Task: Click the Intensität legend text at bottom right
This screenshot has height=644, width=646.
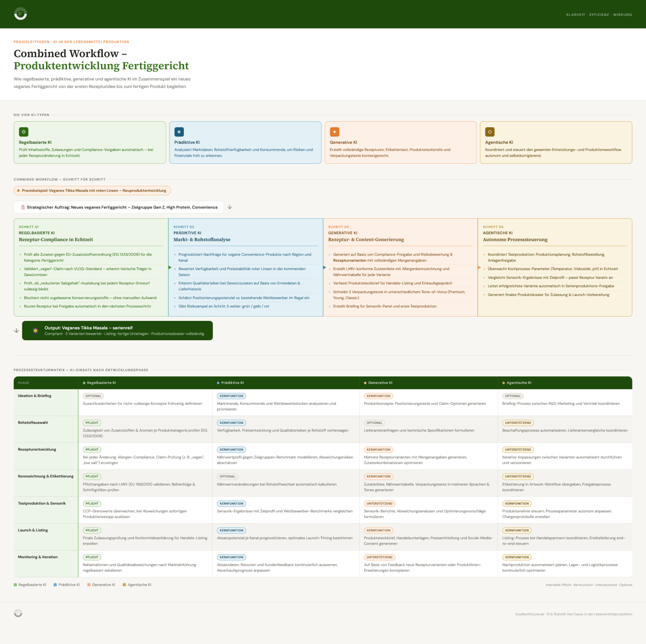Action: [x=589, y=585]
